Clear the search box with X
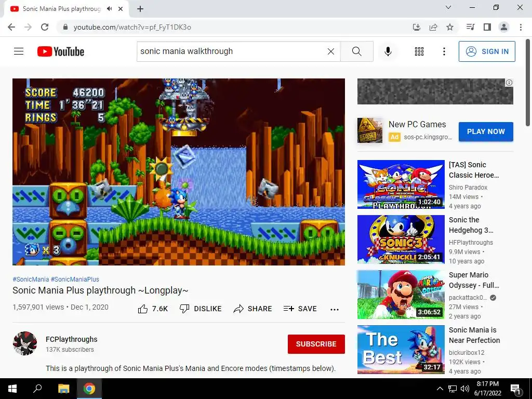Viewport: 532px width, 399px height. (x=331, y=51)
